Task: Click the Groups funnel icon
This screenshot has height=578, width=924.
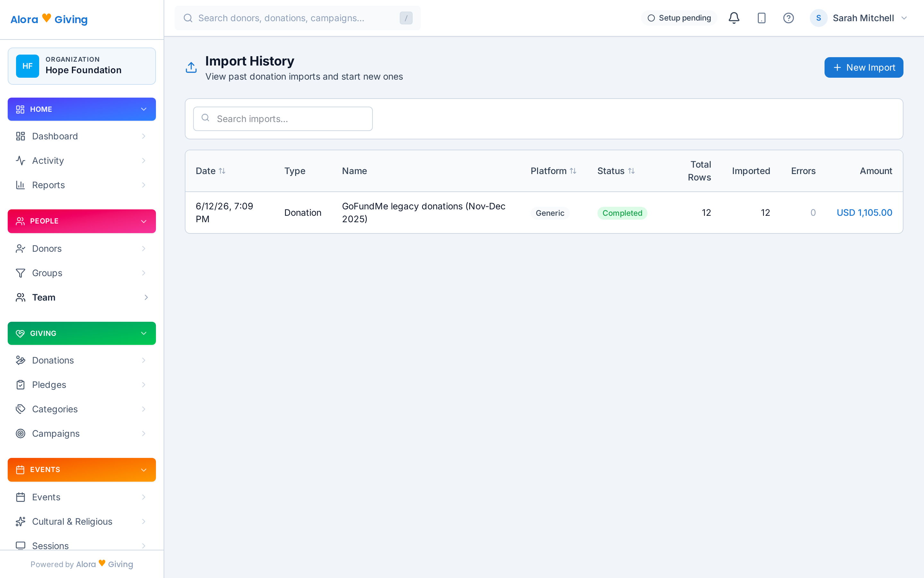Action: (x=21, y=273)
